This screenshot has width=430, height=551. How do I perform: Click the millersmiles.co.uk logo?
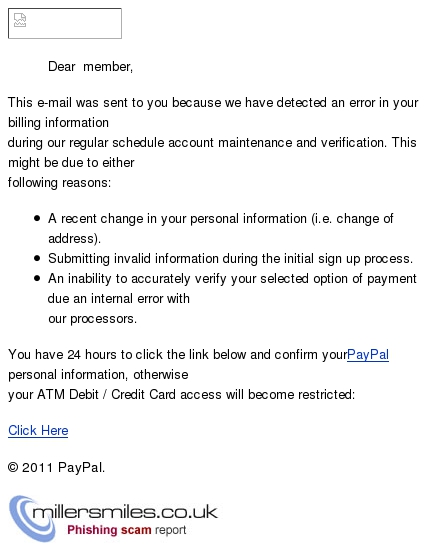pyautogui.click(x=113, y=519)
